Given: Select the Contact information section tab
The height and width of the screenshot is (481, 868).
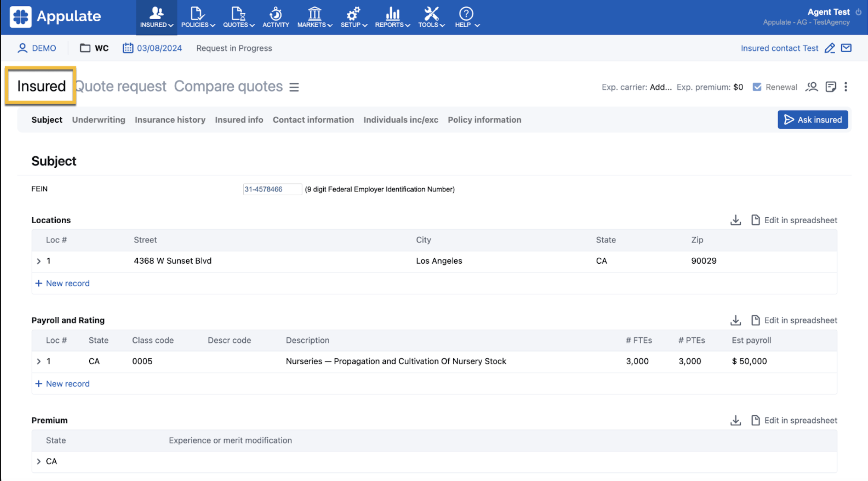Looking at the screenshot, I should point(313,120).
